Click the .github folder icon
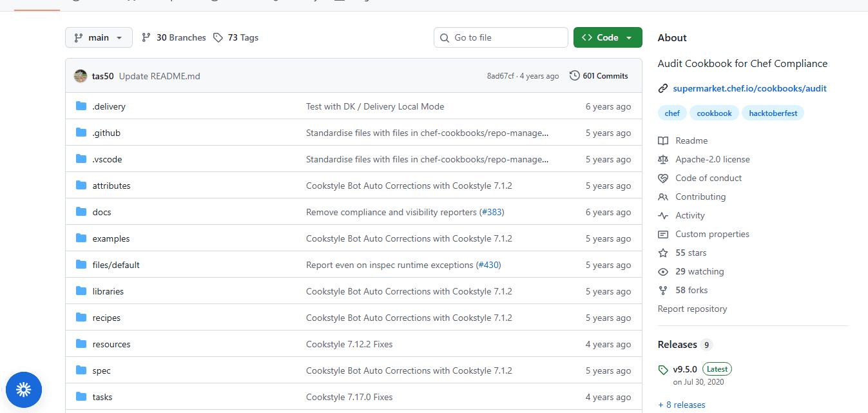The height and width of the screenshot is (413, 868). point(81,133)
